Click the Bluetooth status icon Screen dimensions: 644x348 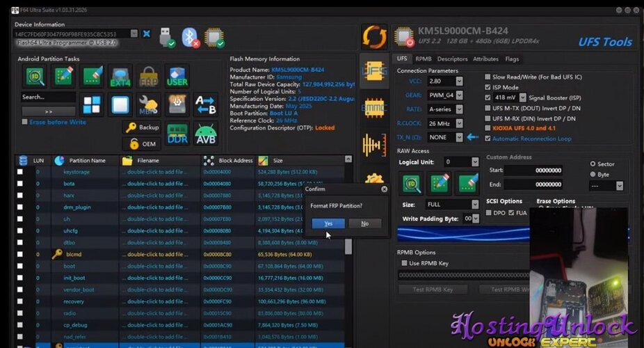190,38
